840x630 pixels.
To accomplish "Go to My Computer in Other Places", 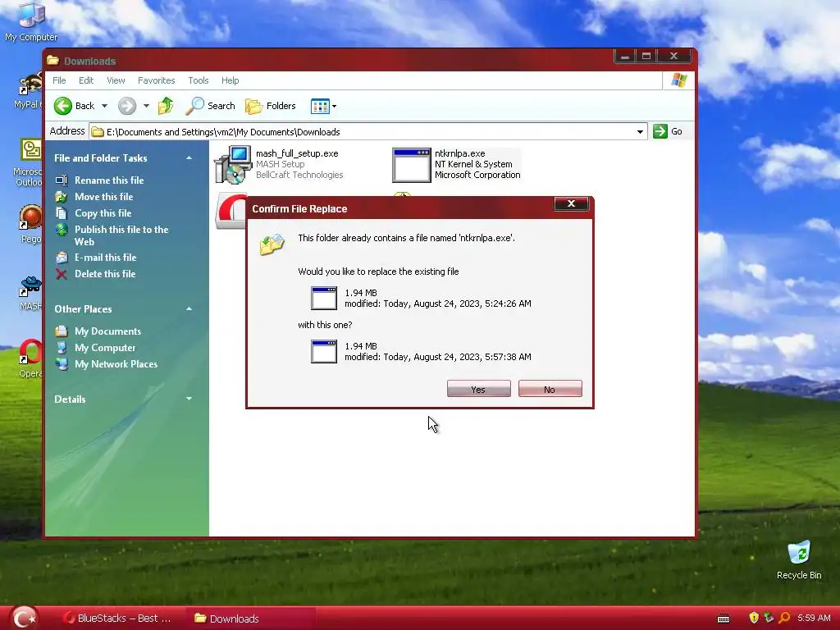I will [105, 348].
